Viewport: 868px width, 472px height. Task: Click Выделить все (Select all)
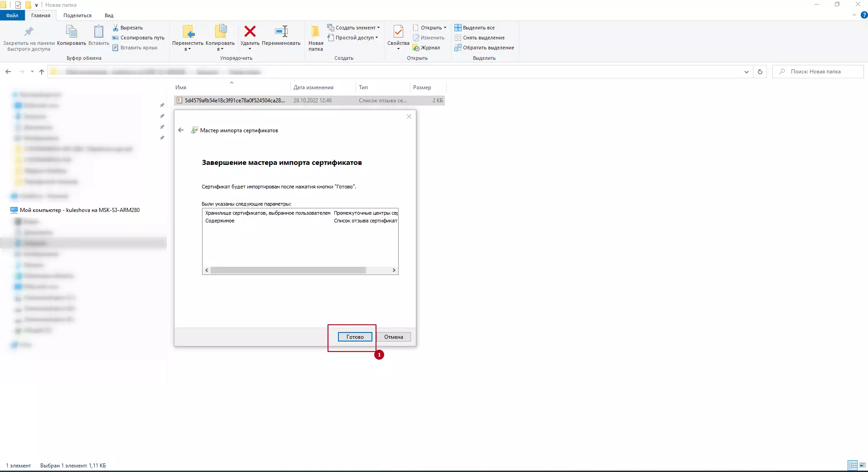click(x=475, y=28)
